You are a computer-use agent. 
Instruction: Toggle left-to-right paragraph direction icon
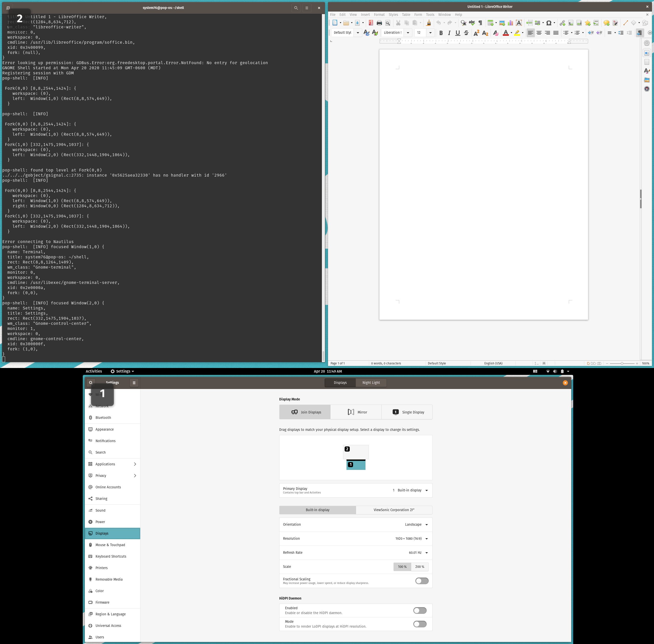[639, 33]
